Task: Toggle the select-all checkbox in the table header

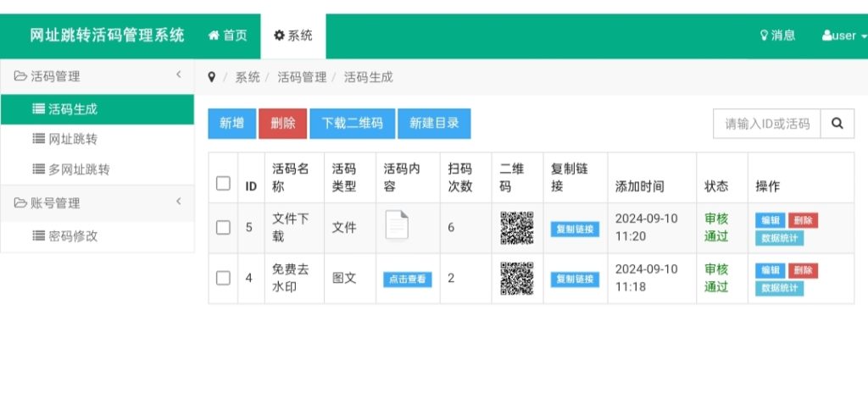Action: coord(223,183)
